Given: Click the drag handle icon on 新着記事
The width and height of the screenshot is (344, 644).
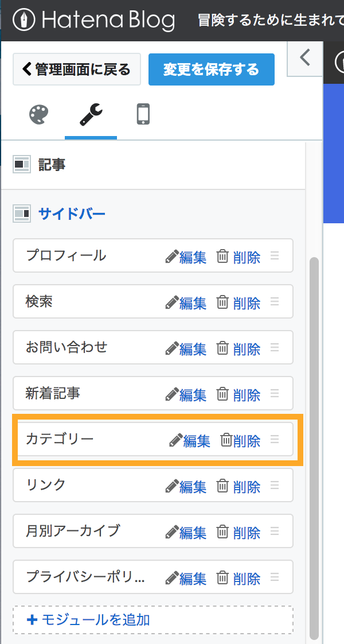Looking at the screenshot, I should (x=275, y=393).
